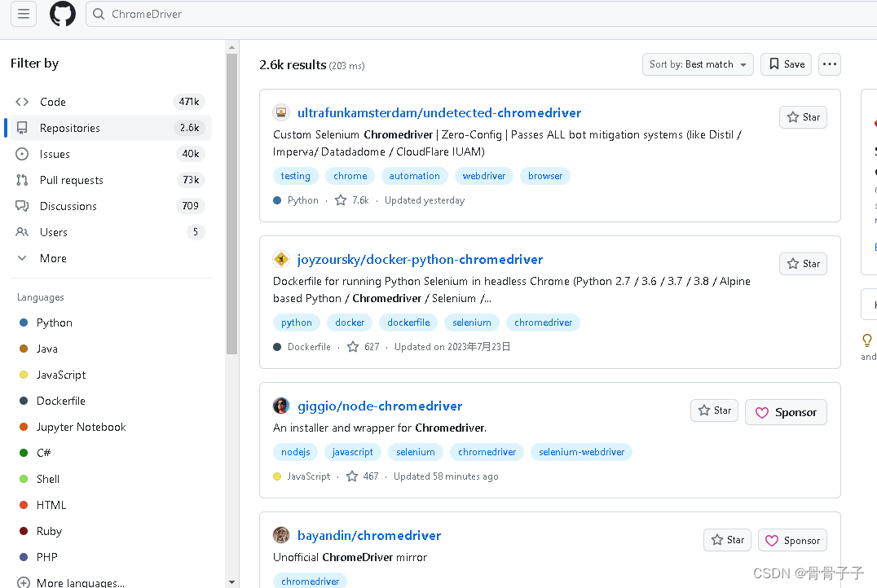The image size is (877, 588).
Task: Click the browser topic tag
Action: click(545, 176)
